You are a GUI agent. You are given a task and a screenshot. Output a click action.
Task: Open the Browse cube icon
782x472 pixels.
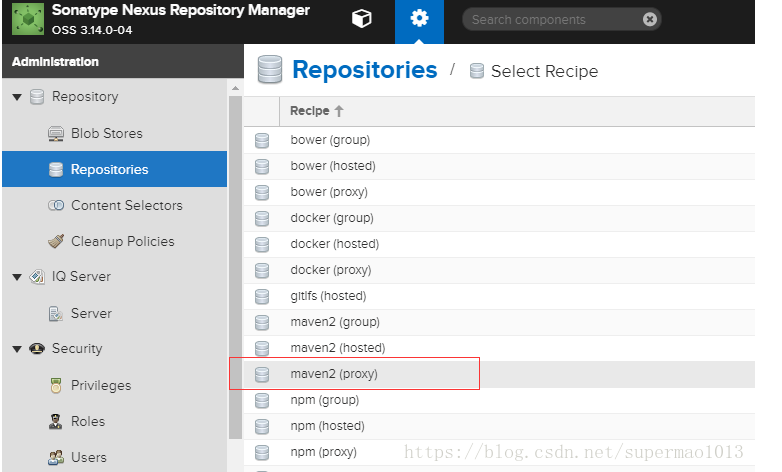click(x=362, y=19)
